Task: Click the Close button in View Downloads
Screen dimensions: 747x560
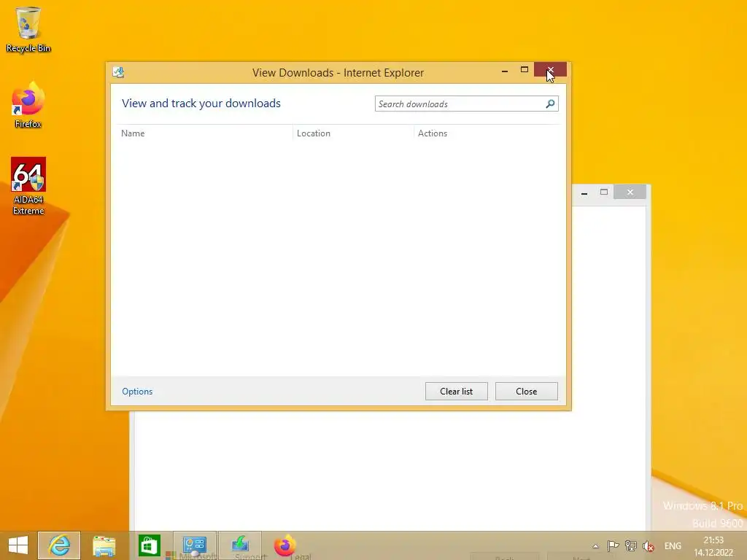Action: [527, 392]
